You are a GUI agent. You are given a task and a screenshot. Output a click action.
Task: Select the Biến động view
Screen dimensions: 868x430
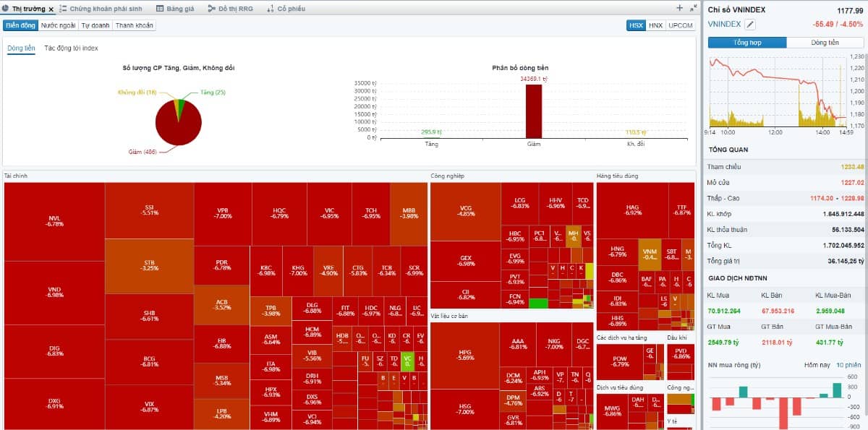tap(20, 25)
